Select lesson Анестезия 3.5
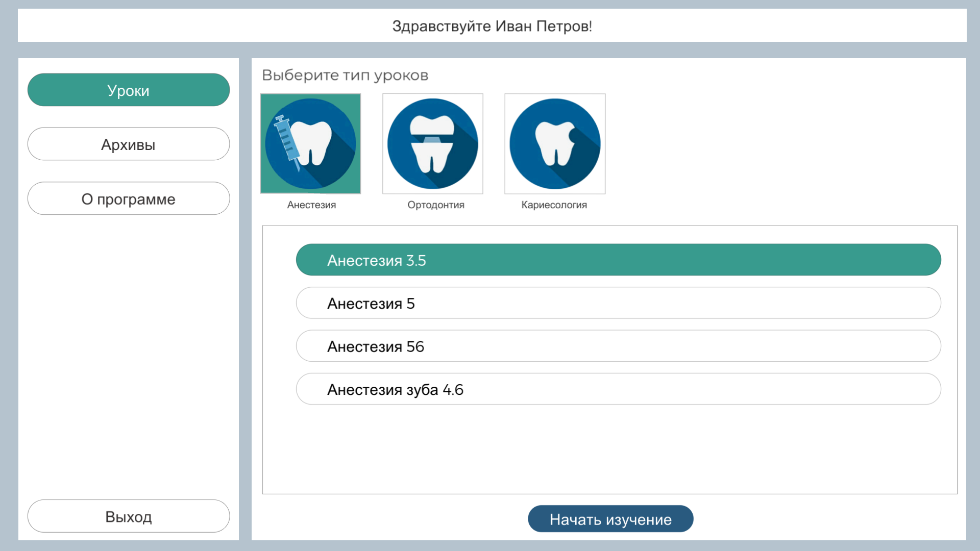Screen dimensions: 980x551 [x=618, y=260]
